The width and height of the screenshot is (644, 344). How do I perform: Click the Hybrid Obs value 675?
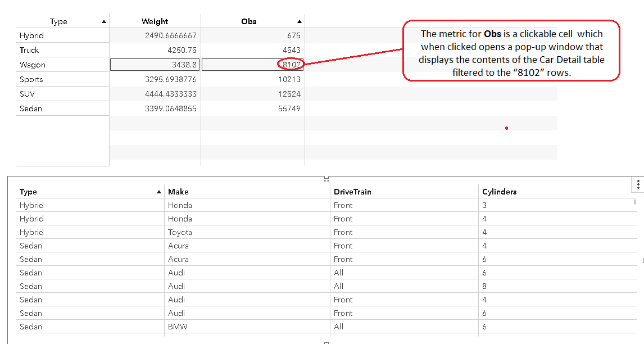click(x=295, y=35)
